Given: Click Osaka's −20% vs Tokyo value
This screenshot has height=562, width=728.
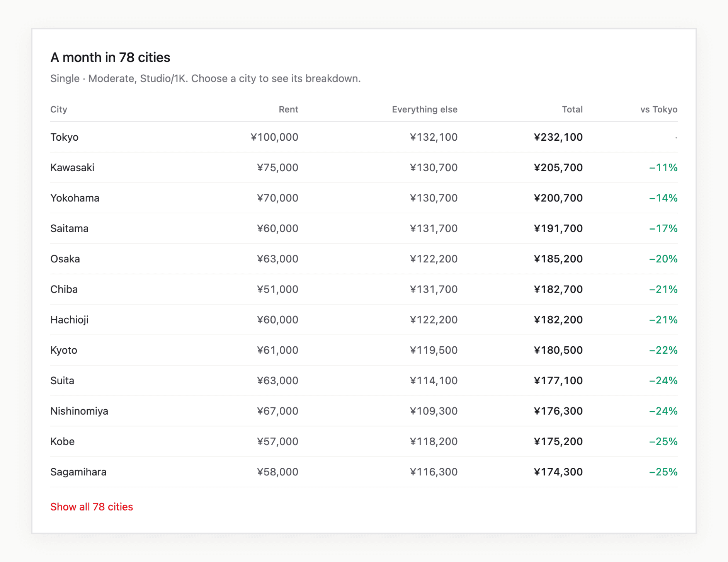Looking at the screenshot, I should tap(663, 259).
